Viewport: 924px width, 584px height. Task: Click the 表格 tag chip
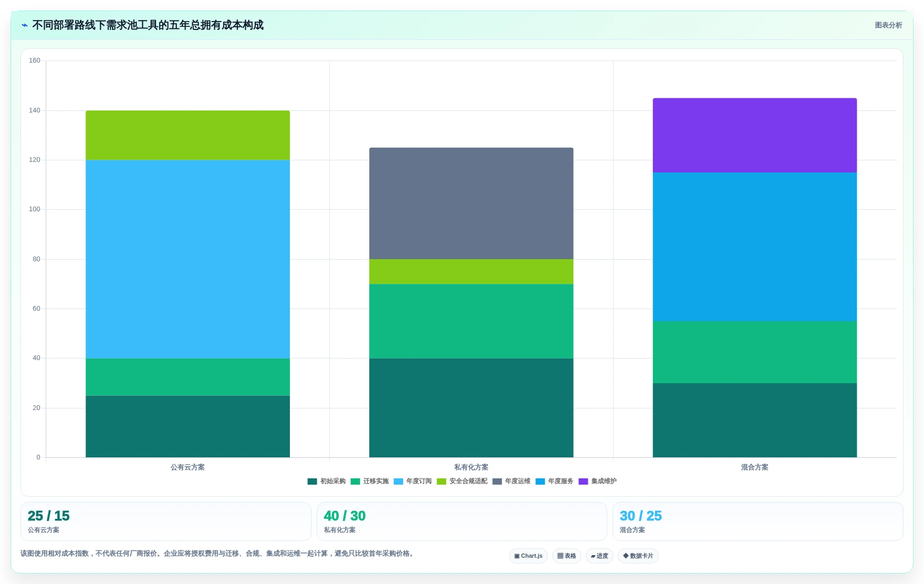(x=566, y=556)
